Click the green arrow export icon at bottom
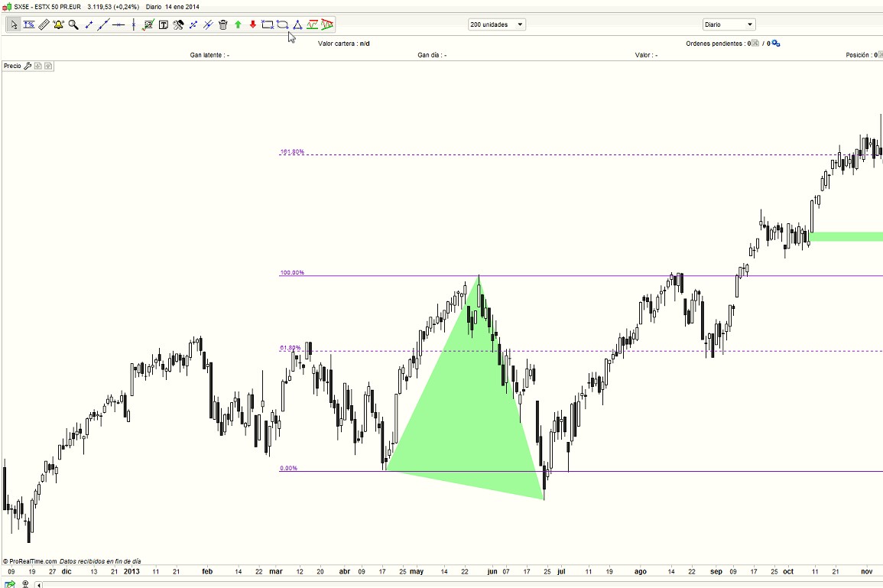The width and height of the screenshot is (883, 588). point(9,585)
